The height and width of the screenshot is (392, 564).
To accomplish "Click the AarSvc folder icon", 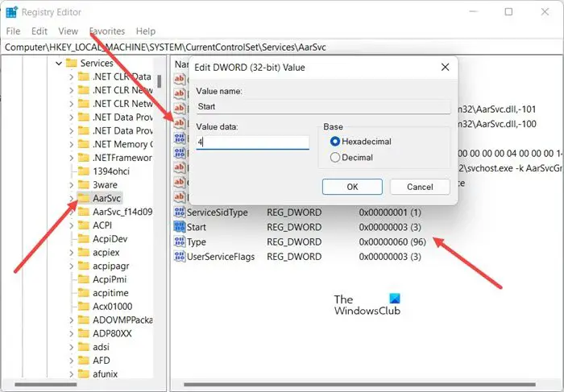I will click(84, 198).
